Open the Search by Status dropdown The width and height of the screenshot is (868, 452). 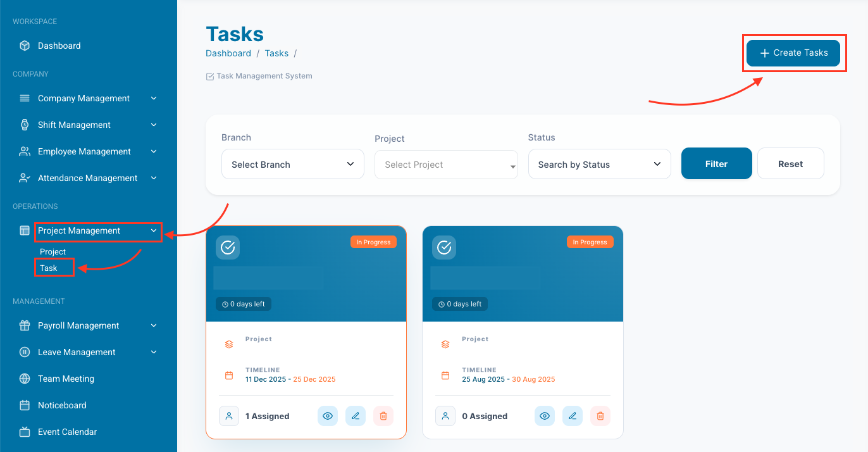tap(599, 165)
